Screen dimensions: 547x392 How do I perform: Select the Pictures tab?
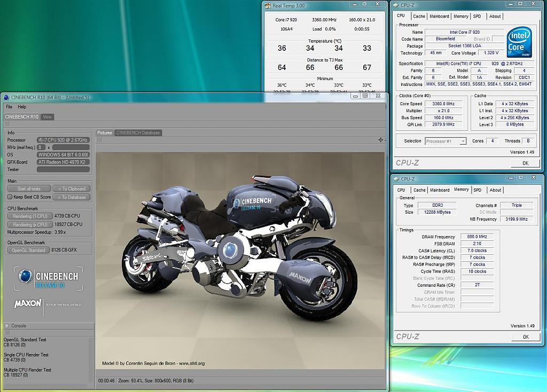tap(105, 133)
